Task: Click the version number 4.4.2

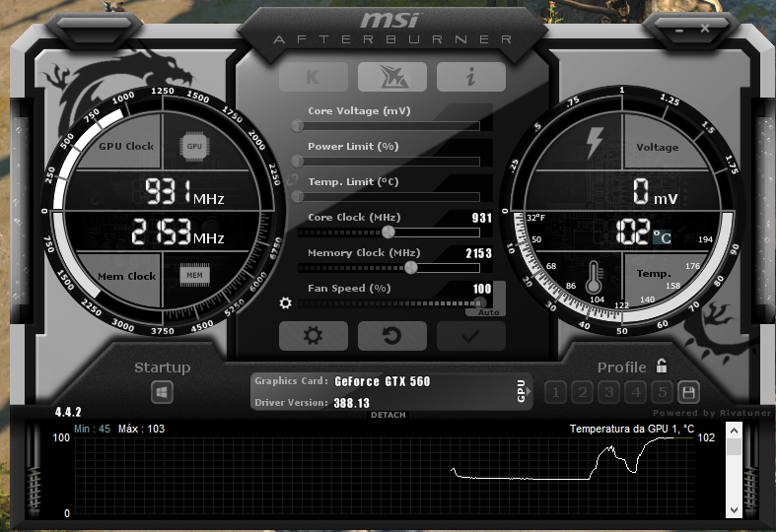Action: [68, 412]
